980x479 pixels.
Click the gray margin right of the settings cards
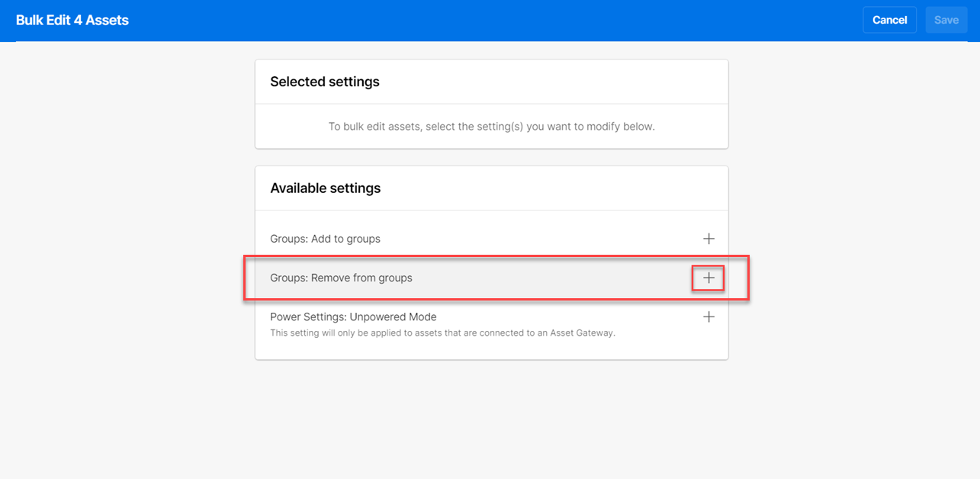click(854, 229)
